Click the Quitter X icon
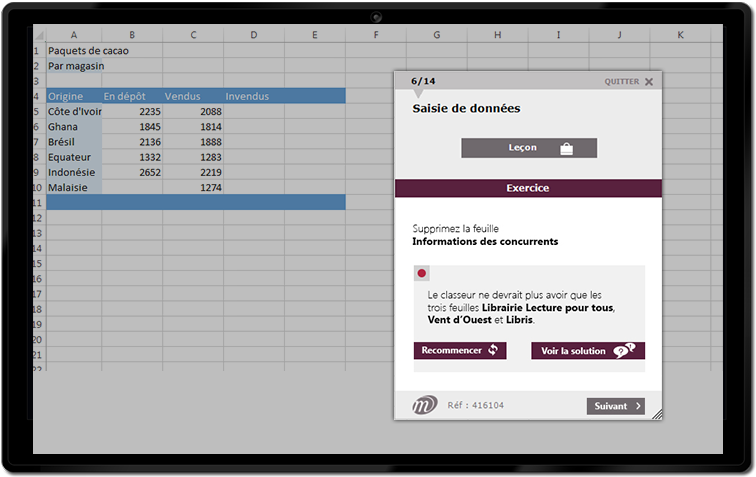The width and height of the screenshot is (756, 477). click(x=648, y=82)
